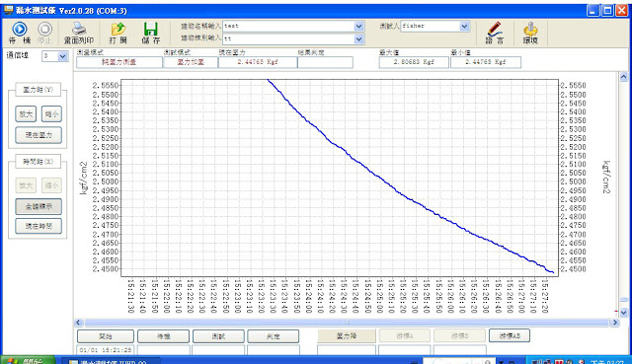Expand the name input dropdown showing 'test'
Image resolution: width=632 pixels, height=364 pixels.
[358, 27]
